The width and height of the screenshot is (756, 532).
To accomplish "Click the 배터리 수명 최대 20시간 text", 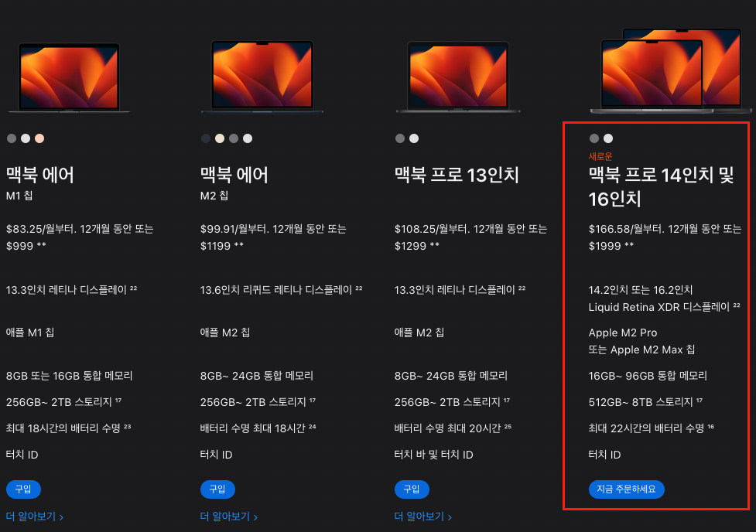I will [x=447, y=428].
